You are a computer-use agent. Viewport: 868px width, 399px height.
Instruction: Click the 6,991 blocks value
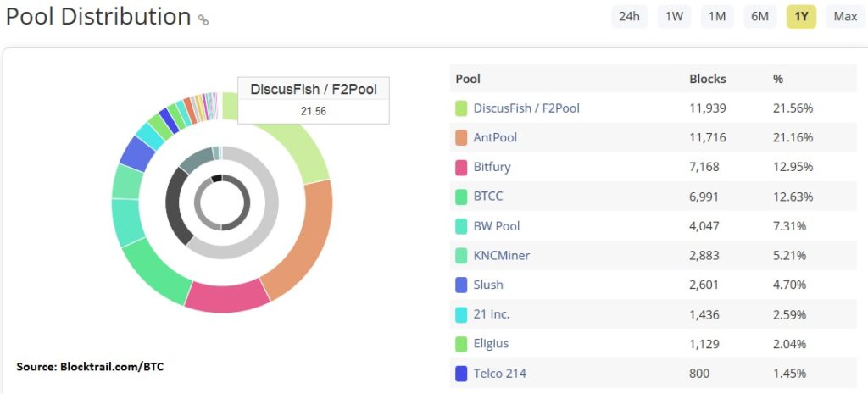pos(704,197)
